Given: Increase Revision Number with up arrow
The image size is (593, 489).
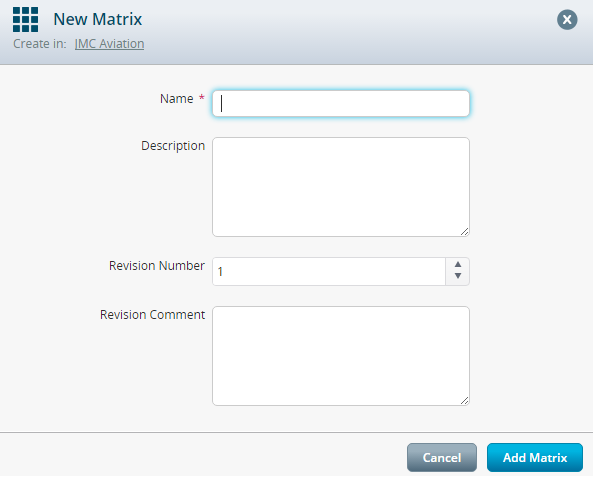Looking at the screenshot, I should (x=458, y=264).
